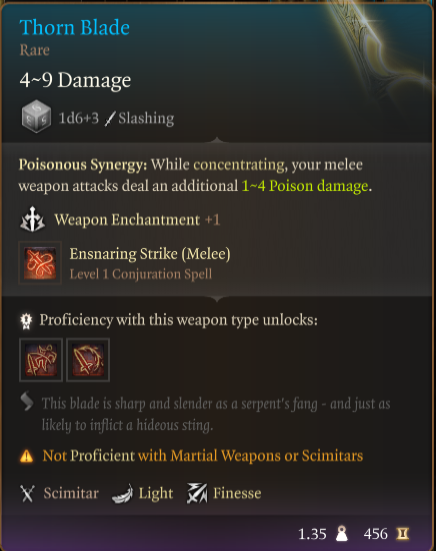Click the damage dice icon
The width and height of the screenshot is (436, 551).
coord(36,116)
